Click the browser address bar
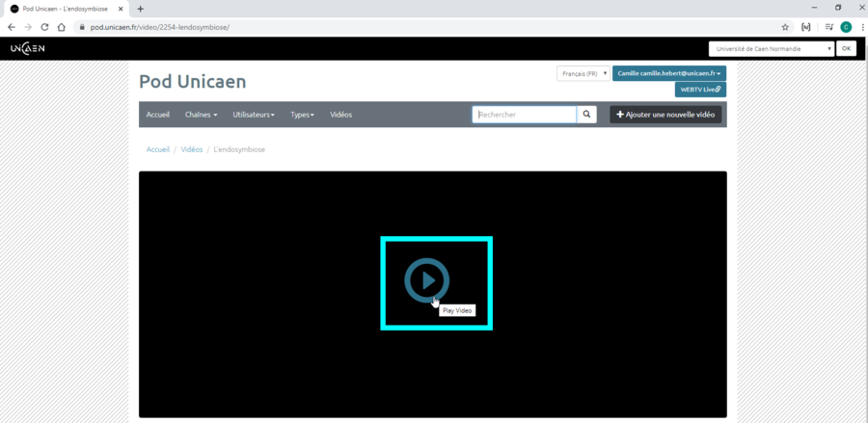Screen dimensions: 868x423 tap(426, 27)
